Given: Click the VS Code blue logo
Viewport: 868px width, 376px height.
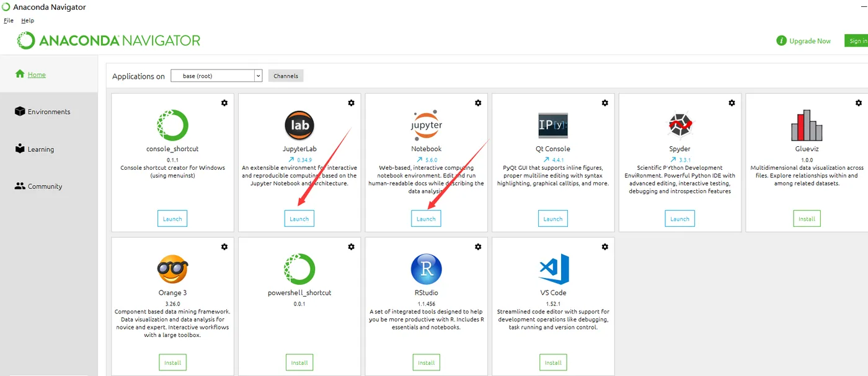Looking at the screenshot, I should 554,269.
